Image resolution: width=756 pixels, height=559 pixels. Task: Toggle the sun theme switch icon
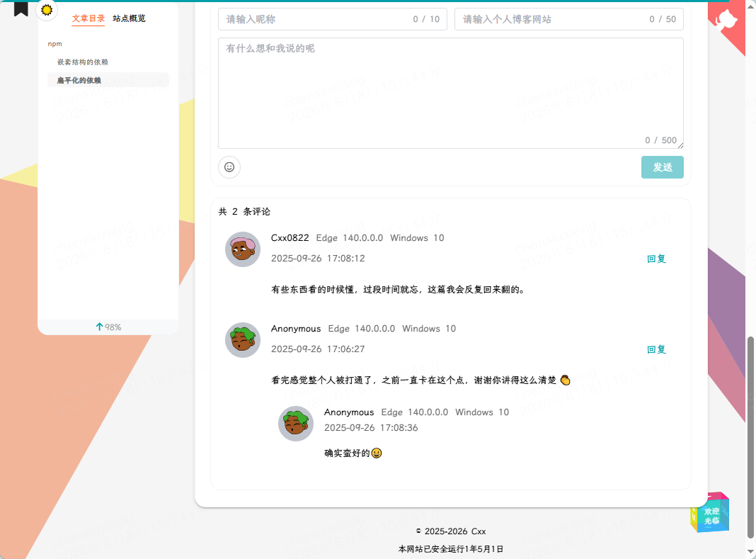47,10
